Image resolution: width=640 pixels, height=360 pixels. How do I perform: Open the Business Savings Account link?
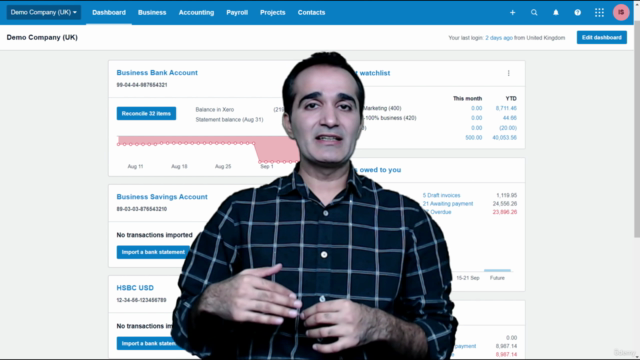pos(162,197)
